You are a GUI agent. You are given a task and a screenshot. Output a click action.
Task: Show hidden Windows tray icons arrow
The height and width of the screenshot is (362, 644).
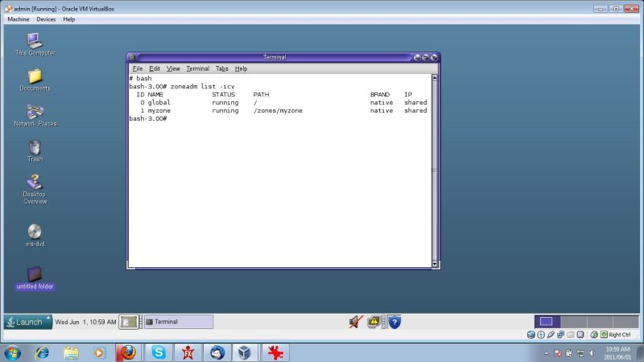tap(547, 353)
